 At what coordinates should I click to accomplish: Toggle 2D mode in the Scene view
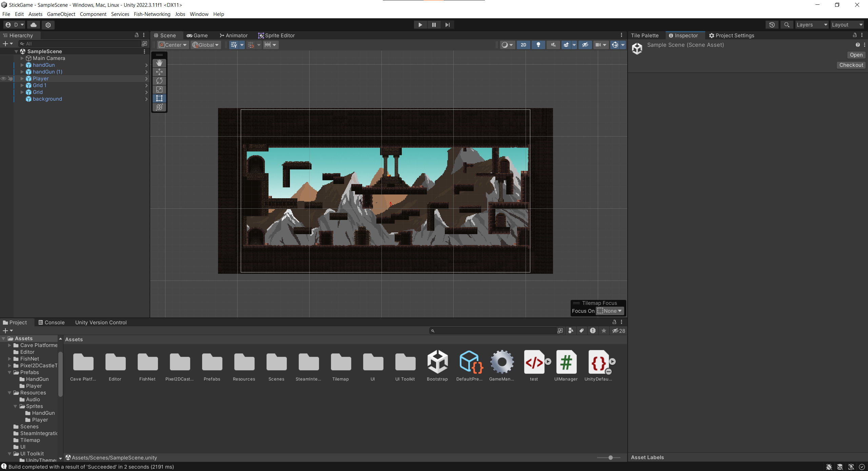point(523,45)
